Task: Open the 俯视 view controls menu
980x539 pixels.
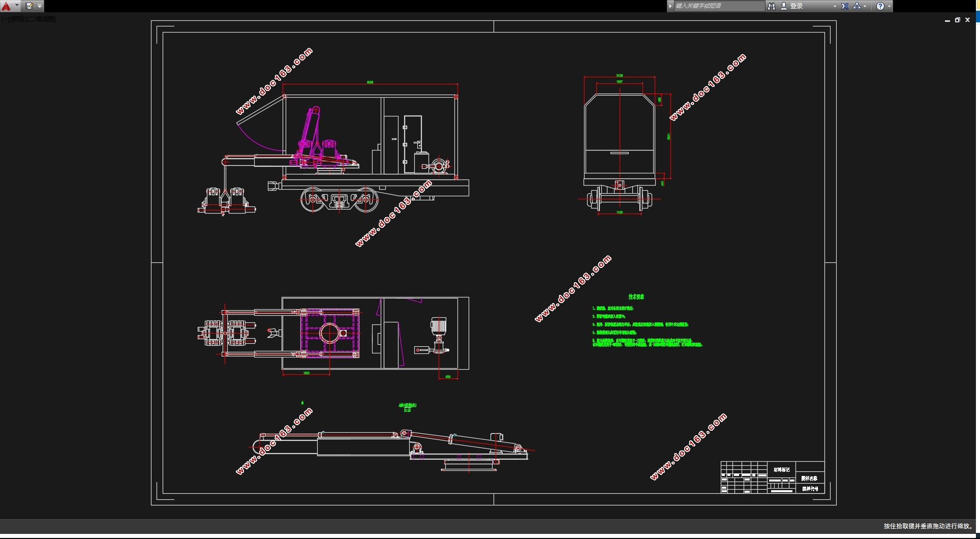Action: pyautogui.click(x=17, y=19)
